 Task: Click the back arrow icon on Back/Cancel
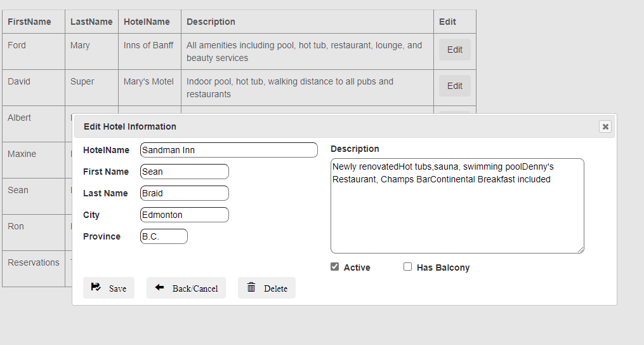159,287
